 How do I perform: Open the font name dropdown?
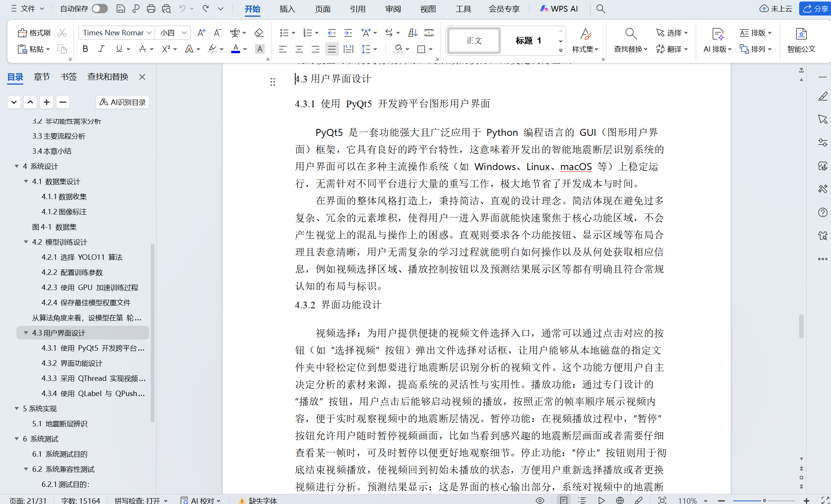[x=149, y=33]
